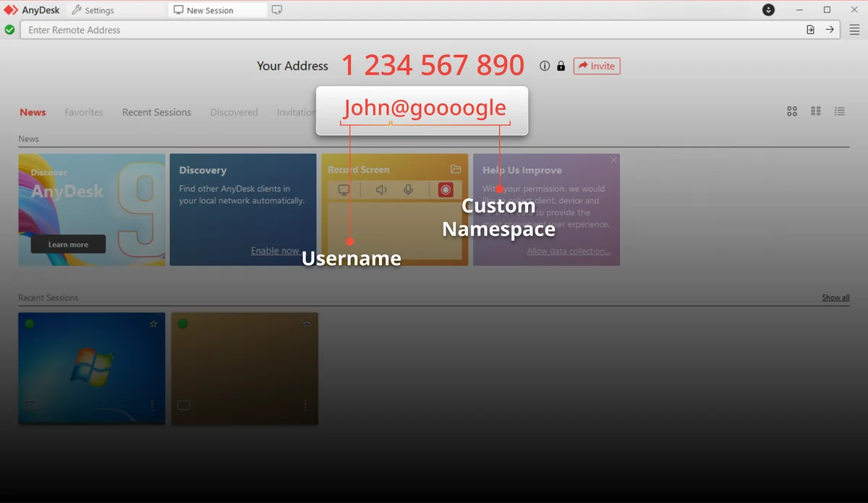
Task: Click Learn more on the Discover AnyDesk card
Action: tap(68, 244)
